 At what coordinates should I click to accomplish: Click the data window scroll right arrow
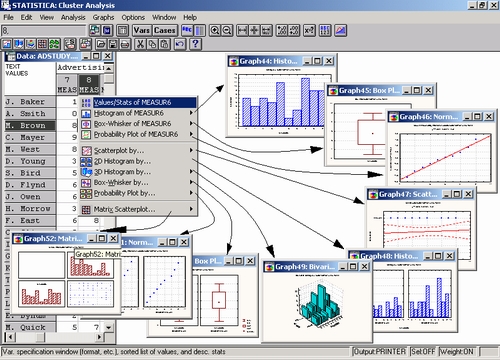(99, 337)
